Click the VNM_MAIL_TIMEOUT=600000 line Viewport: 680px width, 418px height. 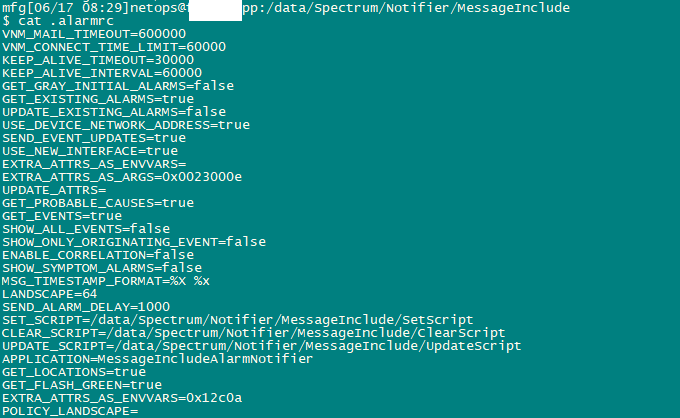[94, 34]
